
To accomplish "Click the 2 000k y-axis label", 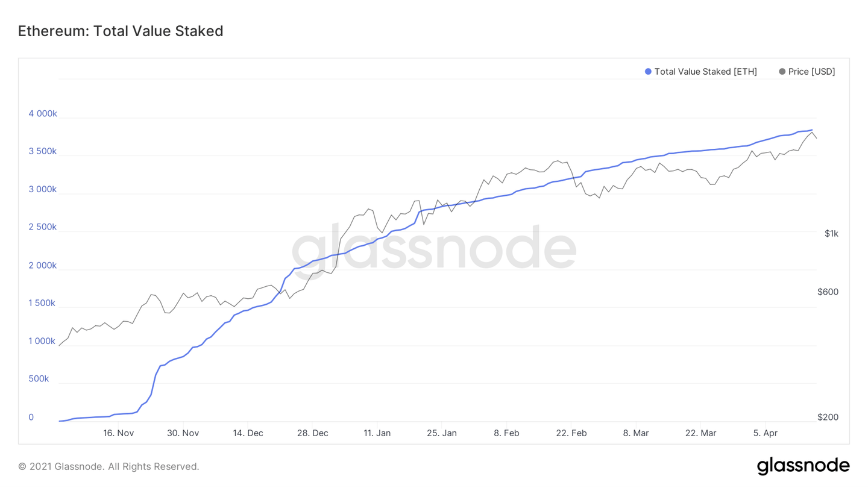I will pyautogui.click(x=43, y=266).
